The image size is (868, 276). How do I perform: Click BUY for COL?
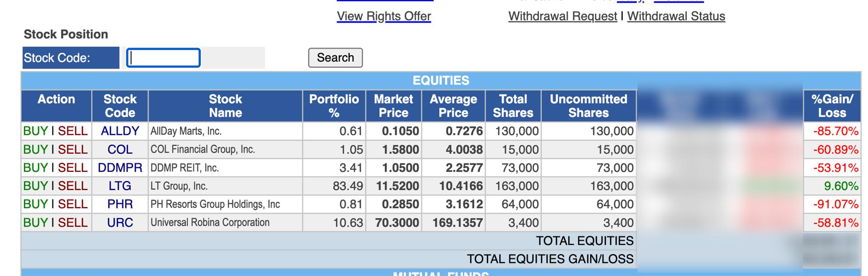click(x=35, y=150)
